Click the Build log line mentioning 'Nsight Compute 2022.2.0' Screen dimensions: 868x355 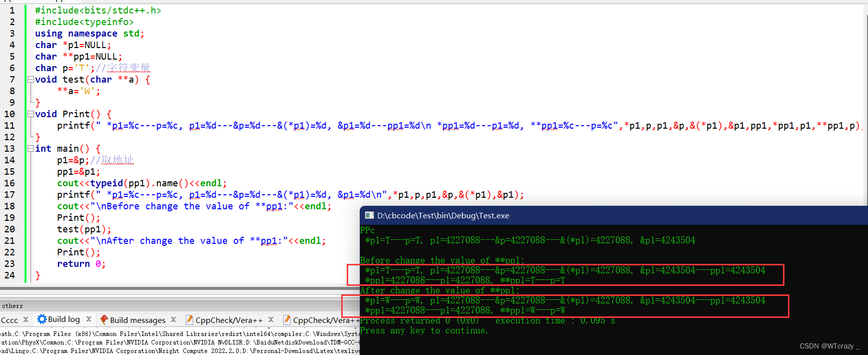click(180, 351)
